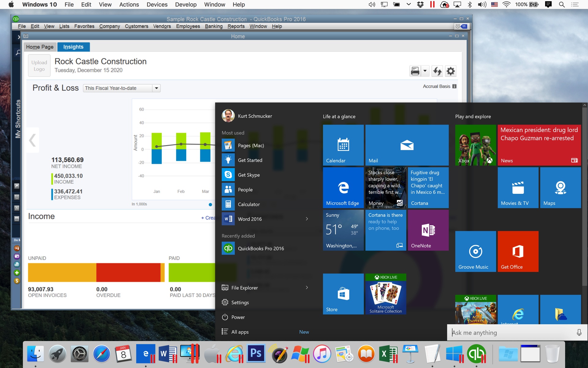Click the Accrual Basis info icon
The image size is (588, 368).
pyautogui.click(x=454, y=86)
